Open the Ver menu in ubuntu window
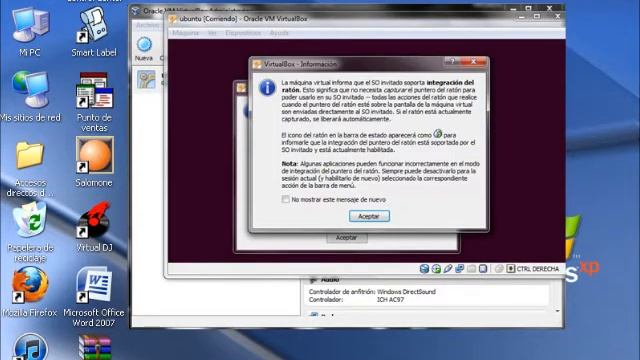Image resolution: width=640 pixels, height=360 pixels. (212, 33)
